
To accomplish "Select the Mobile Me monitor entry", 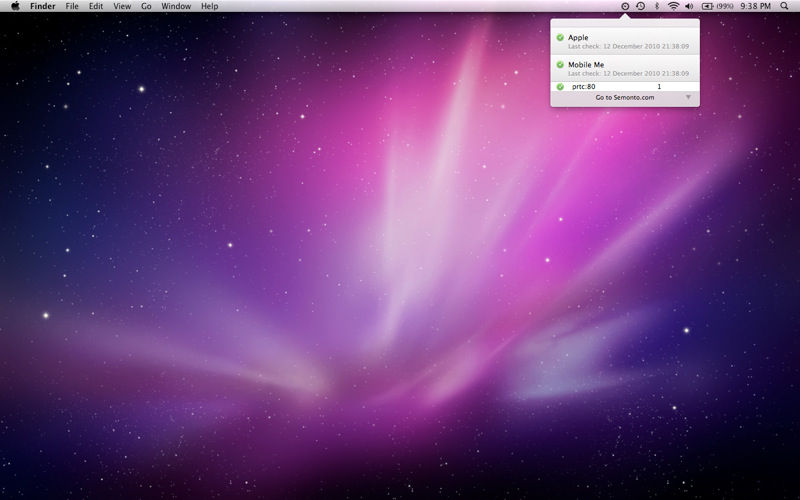I will pos(625,68).
